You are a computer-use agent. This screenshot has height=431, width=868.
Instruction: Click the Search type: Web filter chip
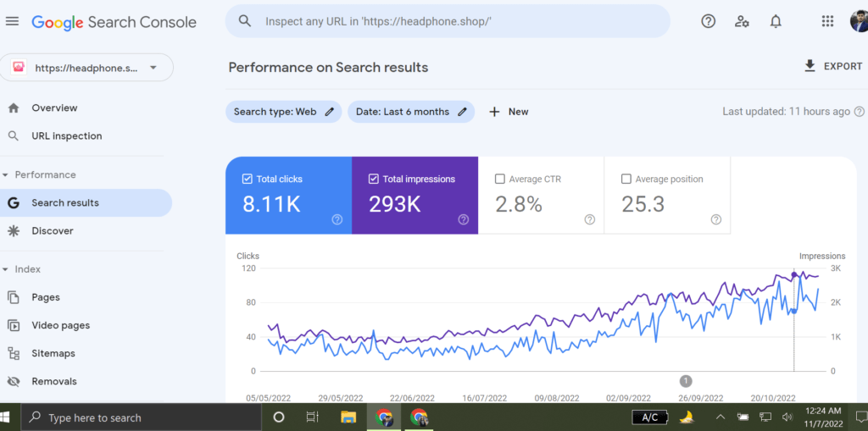click(283, 112)
